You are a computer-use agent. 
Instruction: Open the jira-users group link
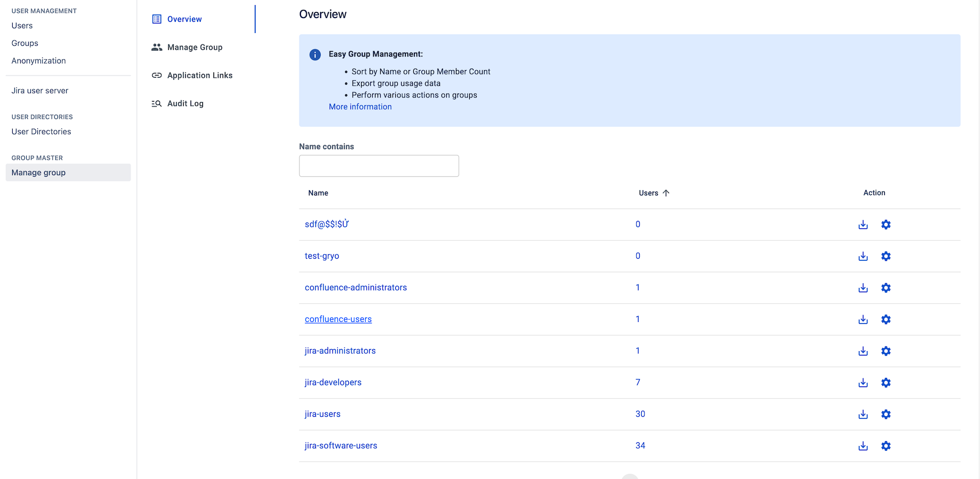(322, 414)
